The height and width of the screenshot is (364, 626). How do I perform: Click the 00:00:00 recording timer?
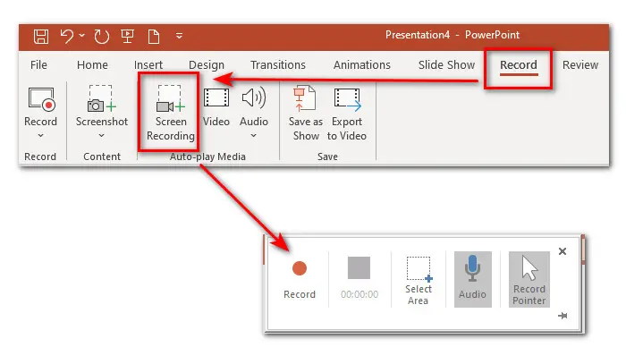[x=360, y=294]
